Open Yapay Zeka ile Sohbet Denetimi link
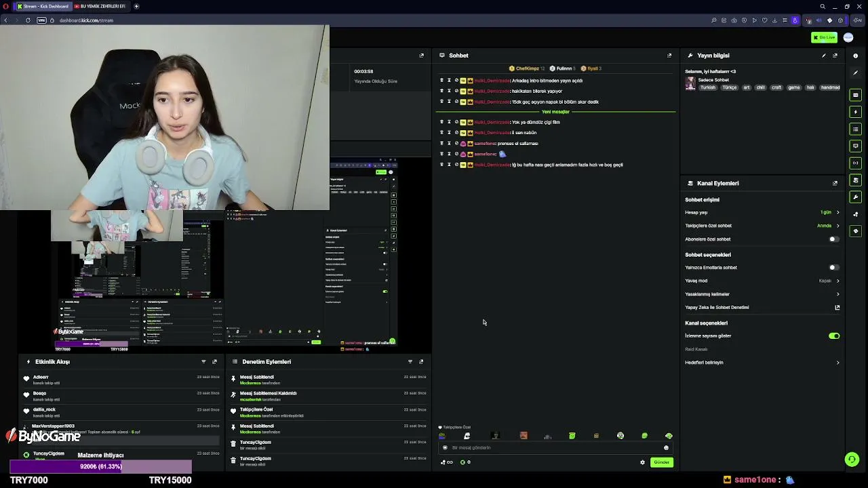This screenshot has width=868, height=488. (x=762, y=308)
